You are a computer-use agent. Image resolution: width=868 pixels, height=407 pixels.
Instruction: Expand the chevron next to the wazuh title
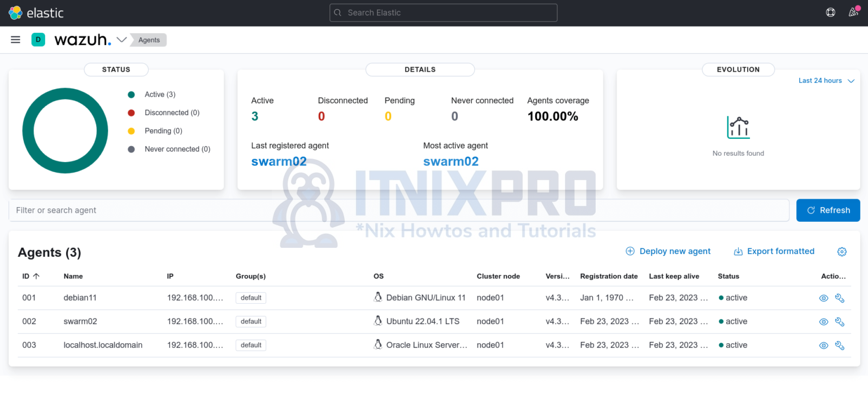(x=122, y=40)
